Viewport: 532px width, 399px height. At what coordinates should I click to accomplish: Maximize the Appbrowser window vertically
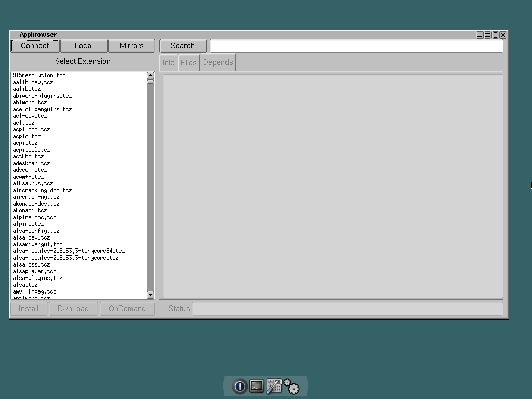495,35
